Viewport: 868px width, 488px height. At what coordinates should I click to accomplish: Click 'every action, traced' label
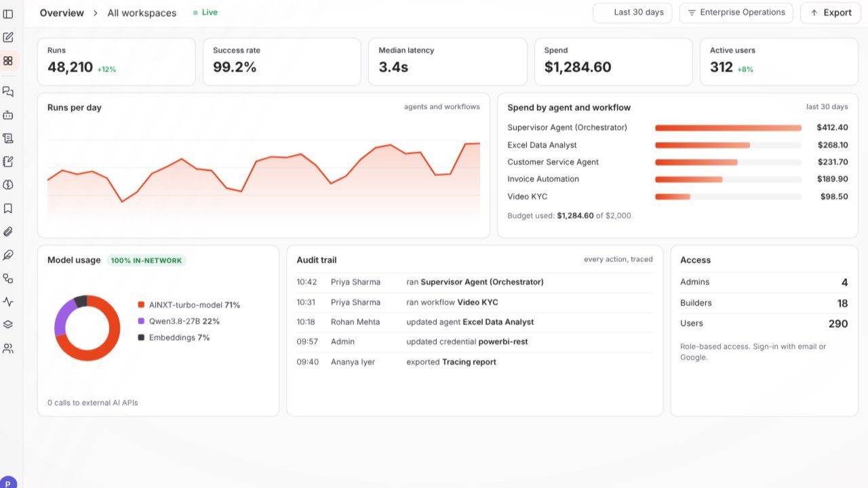click(x=618, y=260)
